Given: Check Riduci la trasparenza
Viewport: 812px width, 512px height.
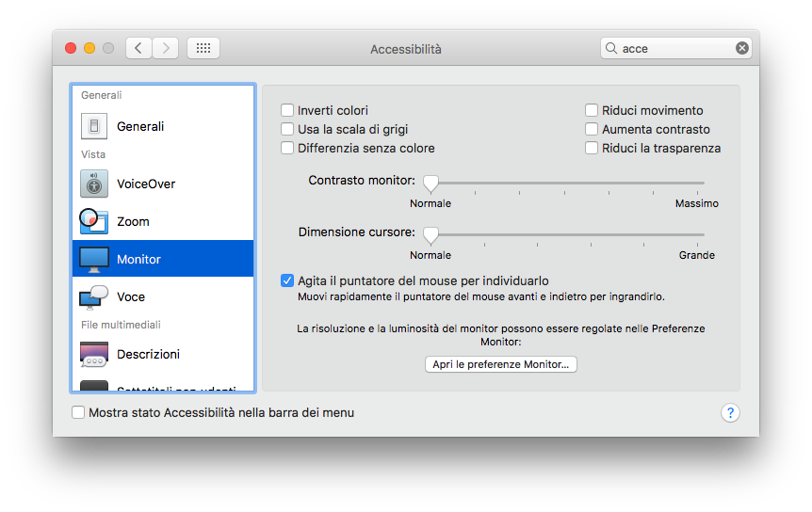Looking at the screenshot, I should pos(593,148).
